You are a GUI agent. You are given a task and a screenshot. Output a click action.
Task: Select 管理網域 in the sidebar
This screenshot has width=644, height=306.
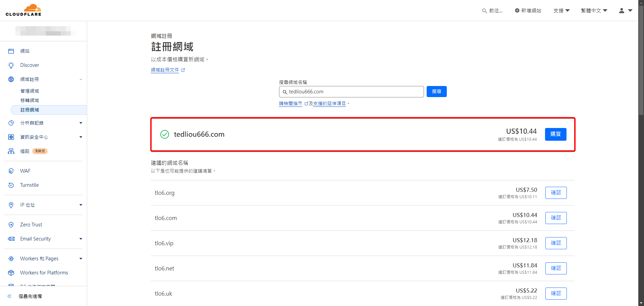click(30, 91)
